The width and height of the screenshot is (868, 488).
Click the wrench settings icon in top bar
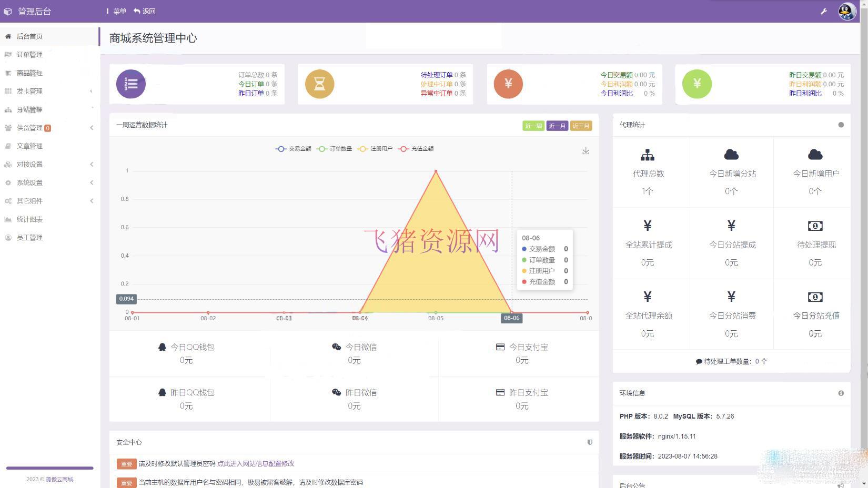[824, 11]
